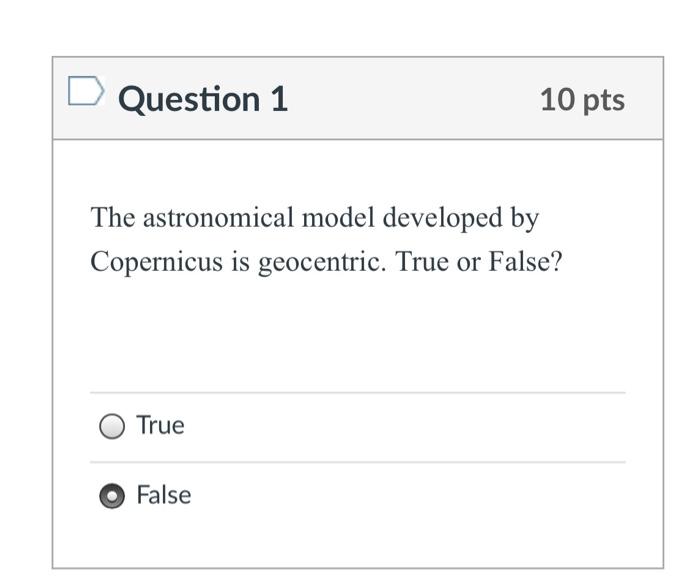This screenshot has width=700, height=585.
Task: Select the False radio button
Action: 113,496
